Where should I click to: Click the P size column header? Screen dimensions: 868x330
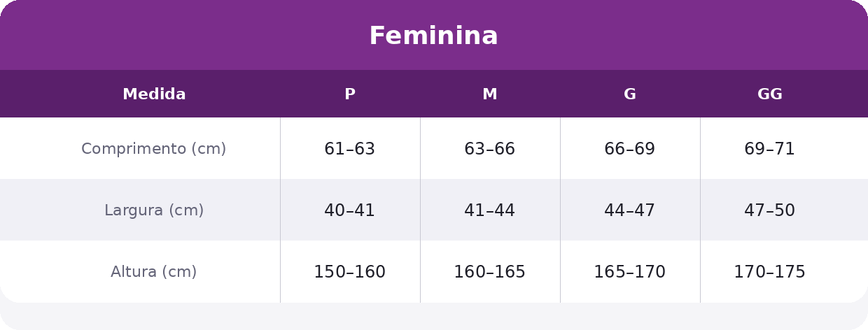coord(350,94)
